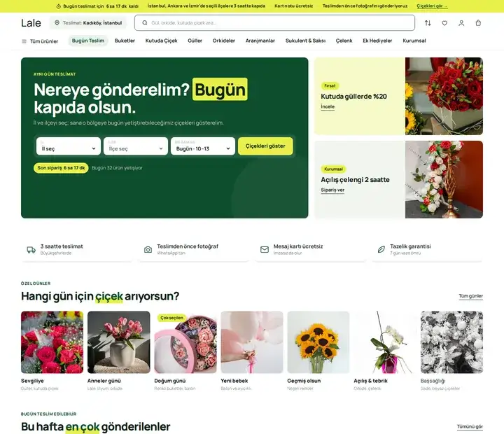The height and width of the screenshot is (434, 504).
Task: Click the search field for flowers
Action: (274, 23)
